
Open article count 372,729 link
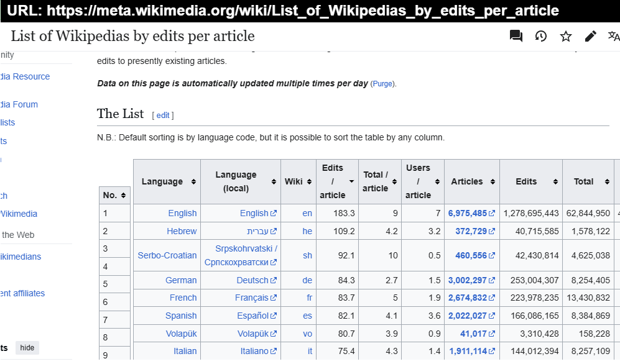tap(475, 231)
